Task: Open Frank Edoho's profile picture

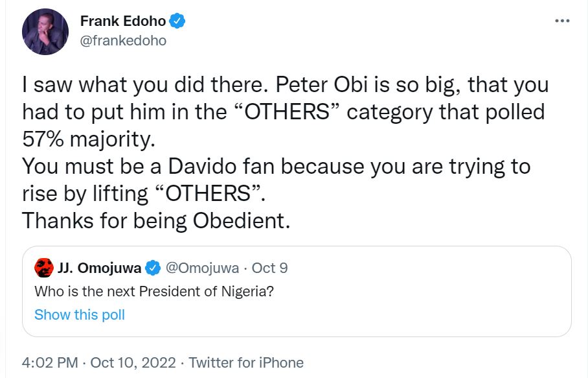Action: (45, 32)
